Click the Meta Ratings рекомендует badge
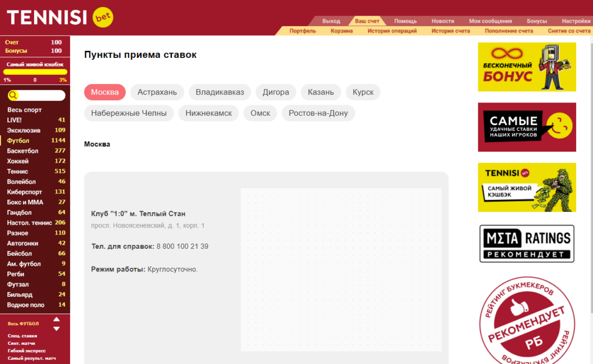 pyautogui.click(x=527, y=244)
